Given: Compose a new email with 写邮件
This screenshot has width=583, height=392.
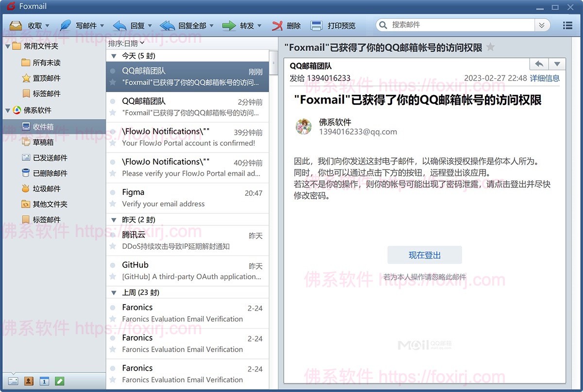Looking at the screenshot, I should [x=66, y=26].
